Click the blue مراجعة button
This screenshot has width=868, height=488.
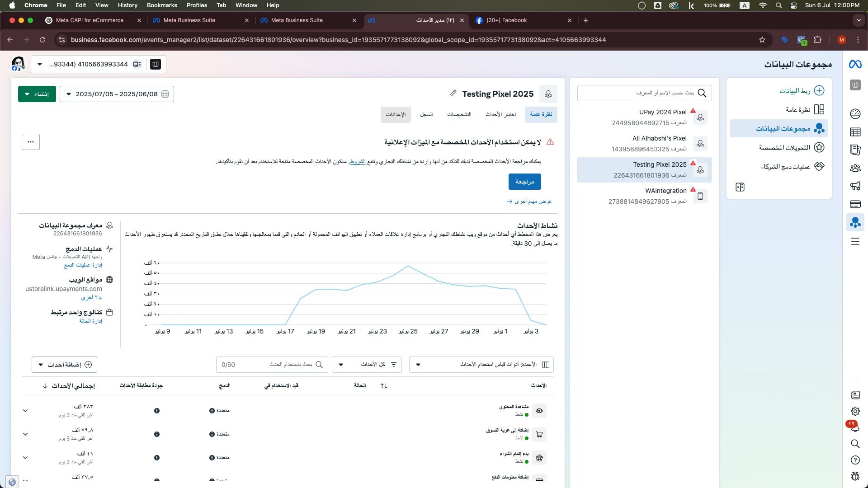coord(524,182)
